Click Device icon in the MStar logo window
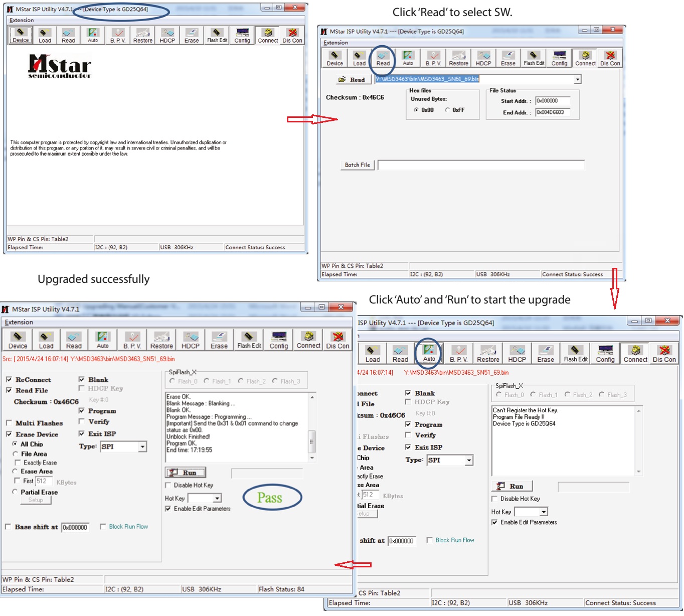 [21, 35]
